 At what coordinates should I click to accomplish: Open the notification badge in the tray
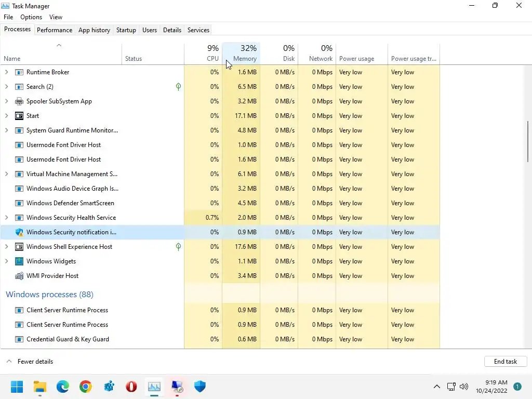pos(517,387)
